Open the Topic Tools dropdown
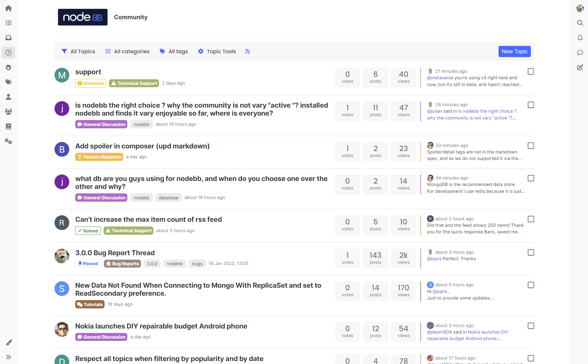Image resolution: width=588 pixels, height=364 pixels. coord(217,51)
